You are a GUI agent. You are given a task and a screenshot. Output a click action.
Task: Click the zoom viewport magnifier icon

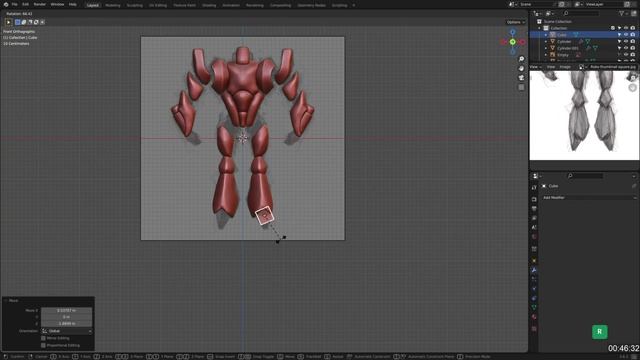(521, 59)
